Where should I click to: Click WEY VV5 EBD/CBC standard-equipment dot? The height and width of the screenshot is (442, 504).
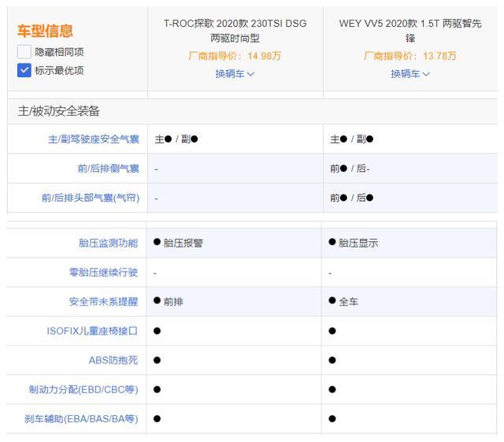(x=332, y=389)
